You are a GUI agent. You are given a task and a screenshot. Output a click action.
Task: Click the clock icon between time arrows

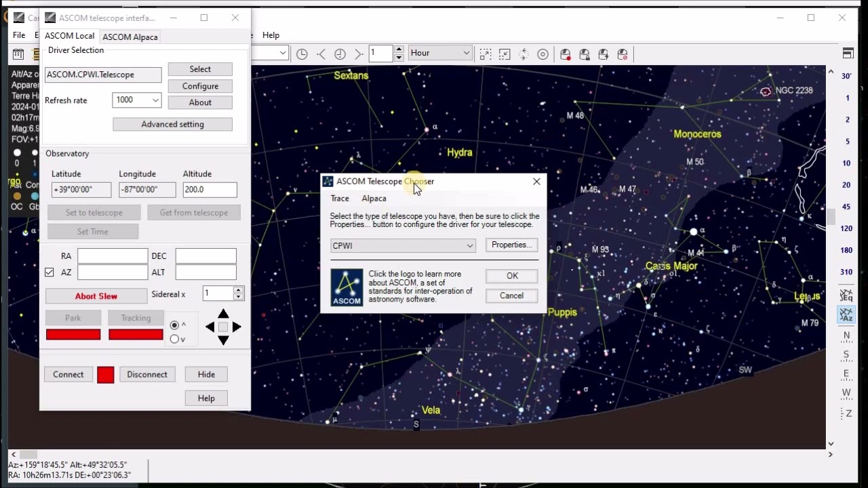click(340, 54)
